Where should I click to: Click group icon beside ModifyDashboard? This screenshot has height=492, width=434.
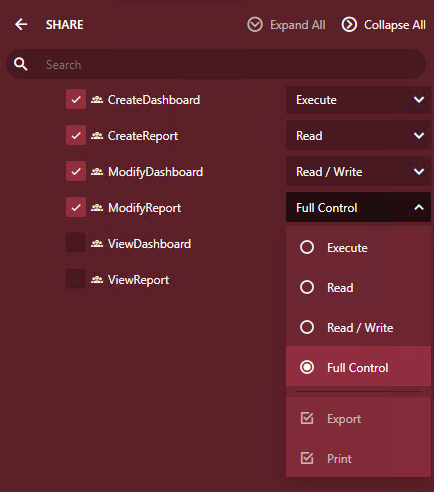point(97,172)
